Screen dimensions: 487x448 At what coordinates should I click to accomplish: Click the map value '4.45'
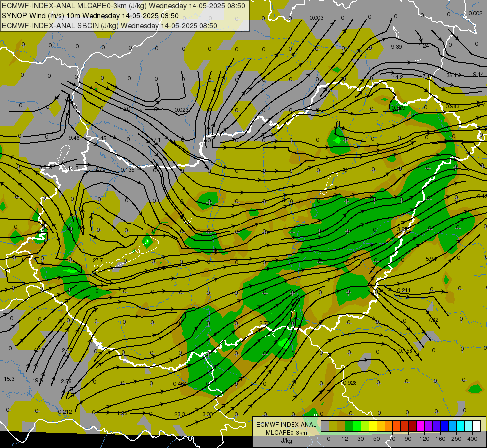point(101,138)
